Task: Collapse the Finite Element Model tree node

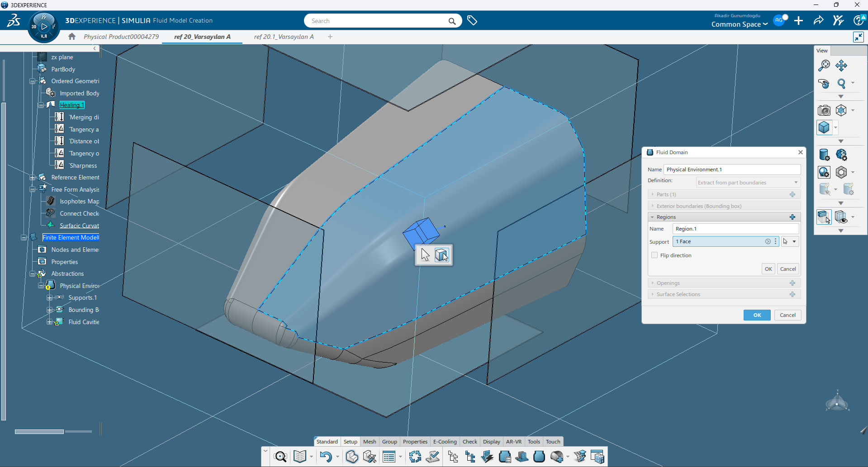Action: (x=24, y=238)
